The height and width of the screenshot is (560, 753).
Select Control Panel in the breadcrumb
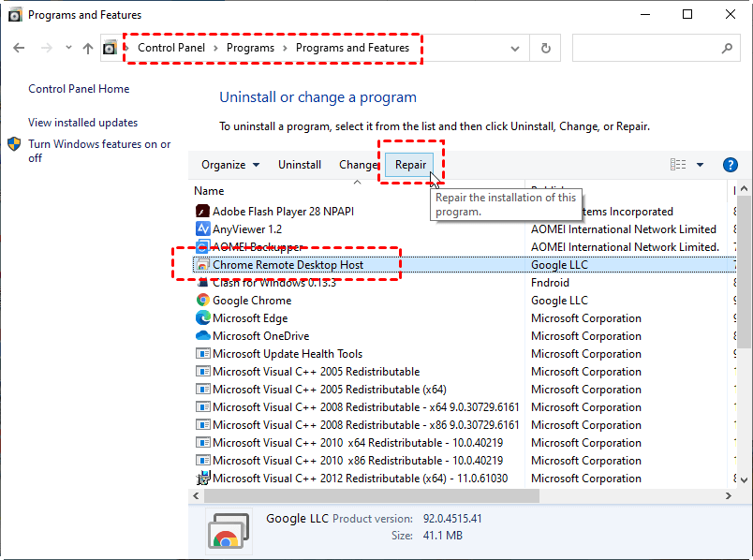pyautogui.click(x=171, y=48)
